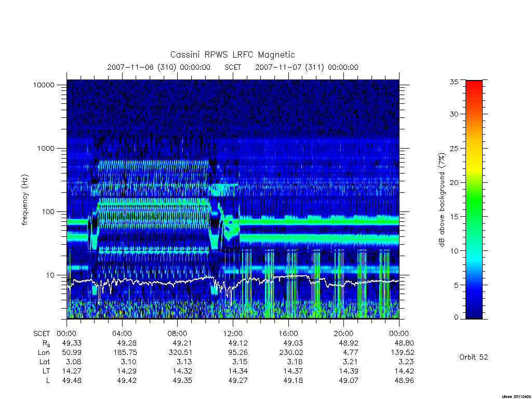Click the LT row label
The height and width of the screenshot is (399, 532).
[46, 371]
